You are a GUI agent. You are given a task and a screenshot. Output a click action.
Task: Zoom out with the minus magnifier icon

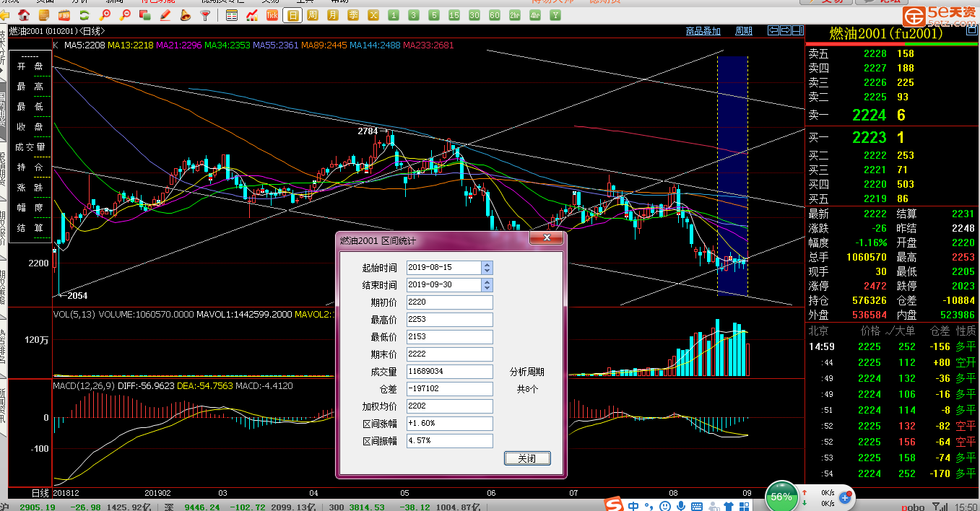[x=126, y=15]
